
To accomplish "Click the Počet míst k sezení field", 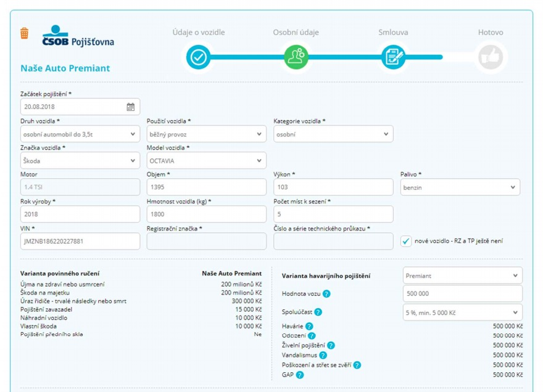I will (333, 214).
